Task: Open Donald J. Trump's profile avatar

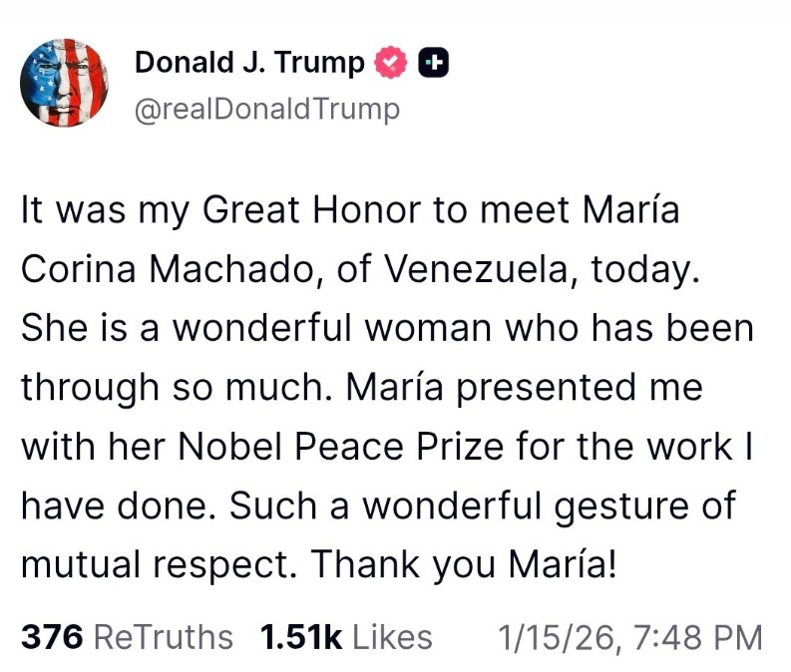Action: pos(64,83)
